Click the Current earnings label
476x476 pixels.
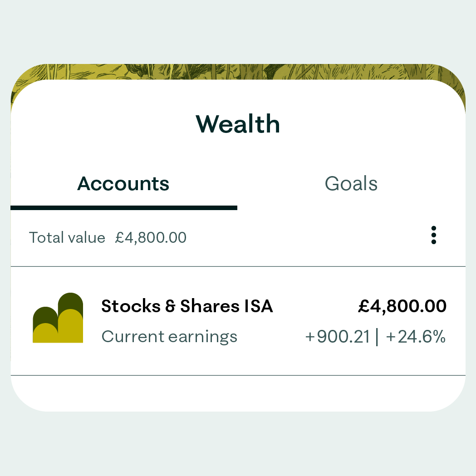tap(169, 337)
